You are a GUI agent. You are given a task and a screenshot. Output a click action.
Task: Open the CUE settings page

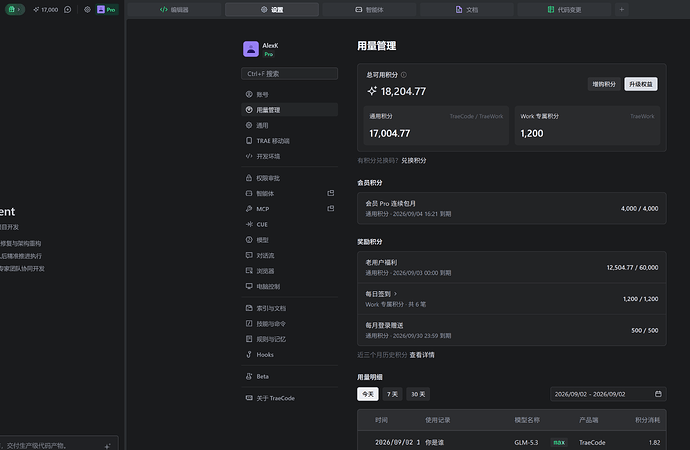click(289, 224)
